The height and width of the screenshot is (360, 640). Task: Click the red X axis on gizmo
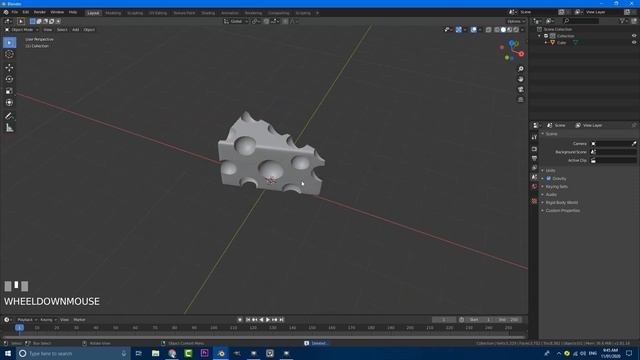521,54
